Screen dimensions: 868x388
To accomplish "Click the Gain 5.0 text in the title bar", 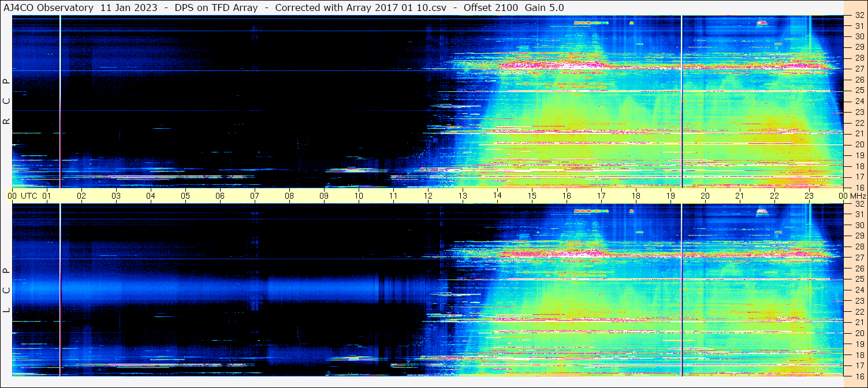I will click(544, 8).
